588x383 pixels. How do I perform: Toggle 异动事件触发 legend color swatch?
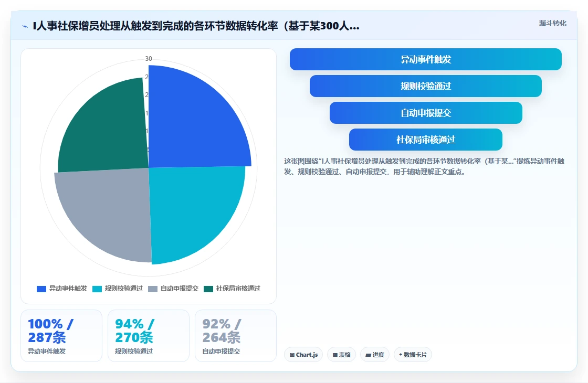(41, 289)
